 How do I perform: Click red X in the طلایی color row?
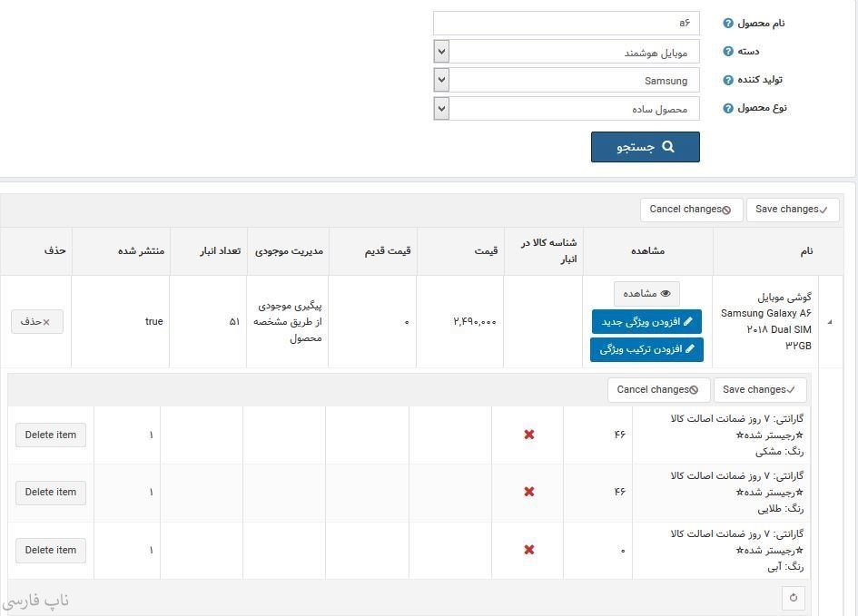(529, 492)
